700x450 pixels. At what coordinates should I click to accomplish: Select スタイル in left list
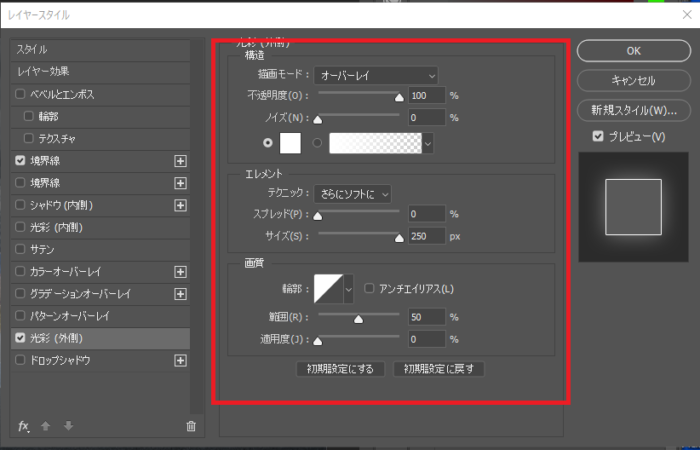[100, 50]
